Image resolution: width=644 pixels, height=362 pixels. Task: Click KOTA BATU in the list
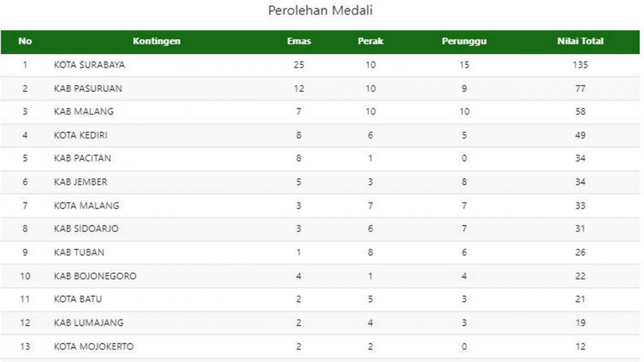[78, 299]
